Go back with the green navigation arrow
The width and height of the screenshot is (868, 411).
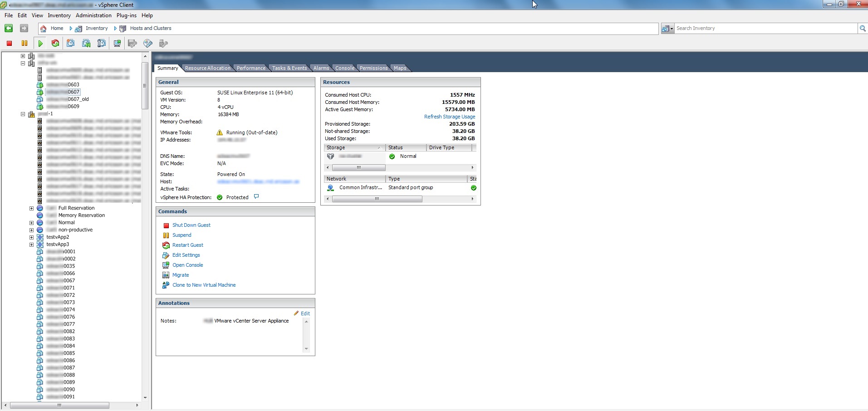[x=9, y=28]
